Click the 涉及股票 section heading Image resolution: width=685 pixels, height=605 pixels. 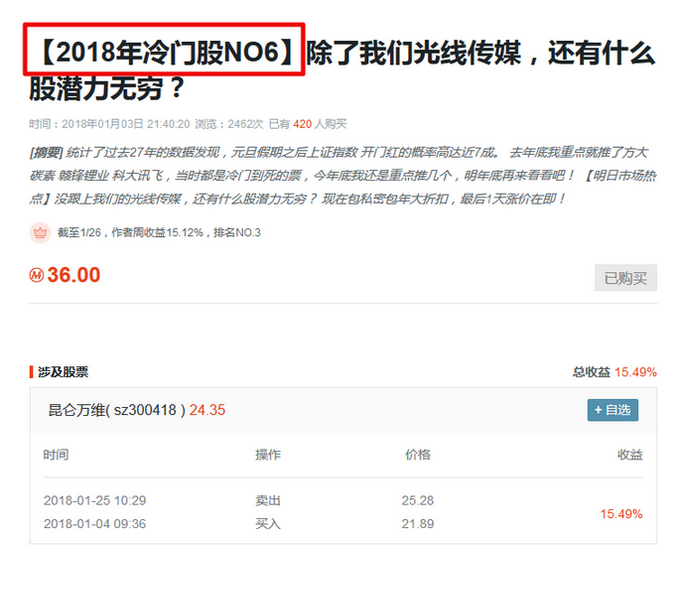point(63,372)
